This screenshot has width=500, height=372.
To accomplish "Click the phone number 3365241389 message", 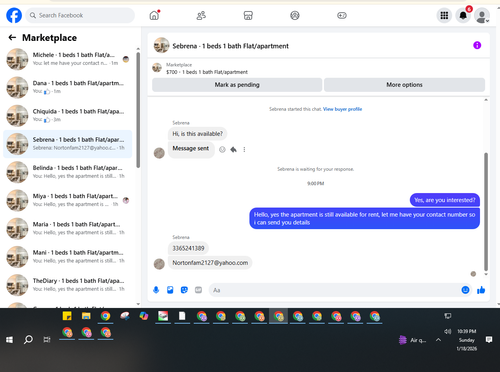I will [x=188, y=248].
